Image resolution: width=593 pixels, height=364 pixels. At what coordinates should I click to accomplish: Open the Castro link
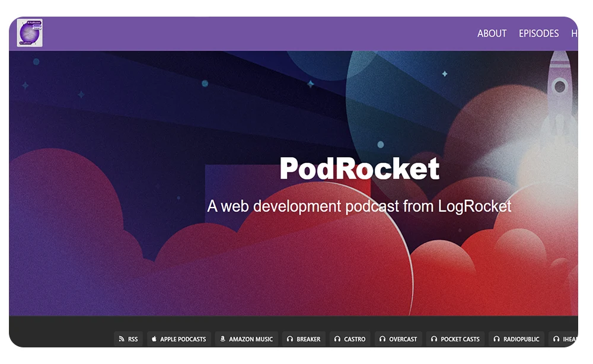click(x=350, y=339)
